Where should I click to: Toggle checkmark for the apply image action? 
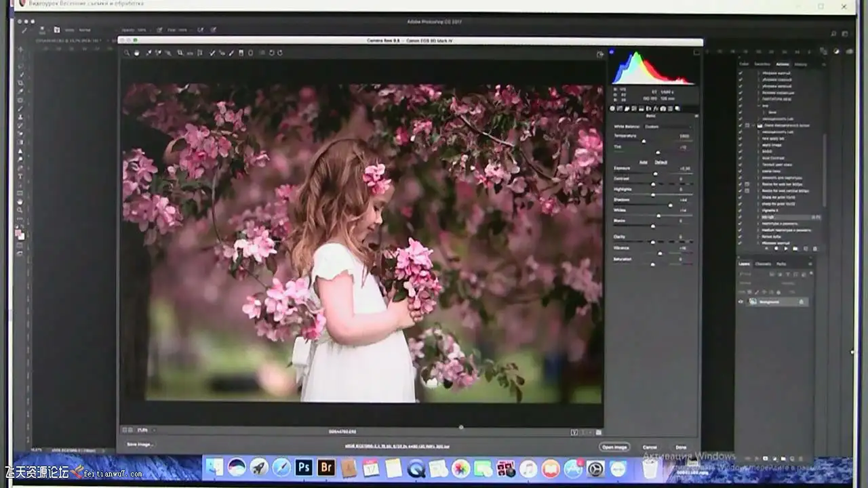741,145
